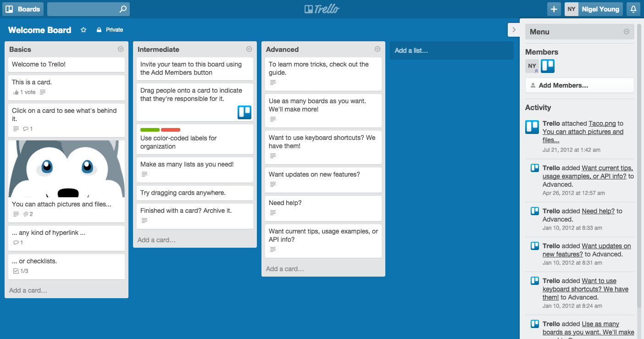Click Add a card… in Intermediate list
This screenshot has width=644, height=339.
[x=156, y=240]
